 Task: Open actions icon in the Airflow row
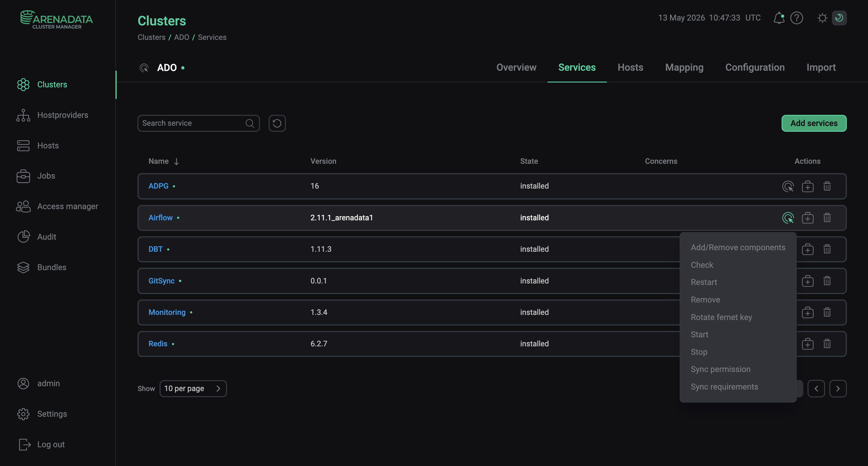pyautogui.click(x=788, y=218)
